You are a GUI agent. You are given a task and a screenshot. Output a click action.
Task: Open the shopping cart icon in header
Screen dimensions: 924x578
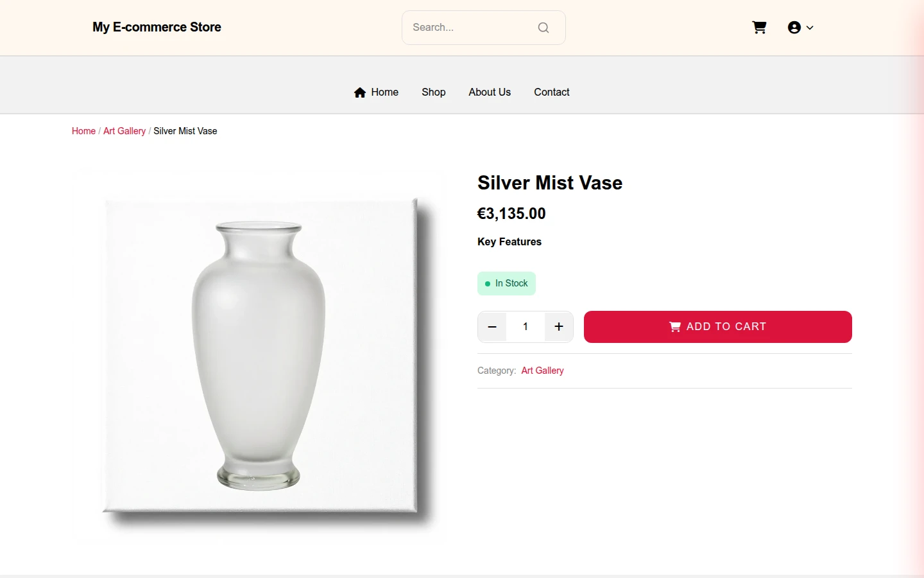coord(759,28)
